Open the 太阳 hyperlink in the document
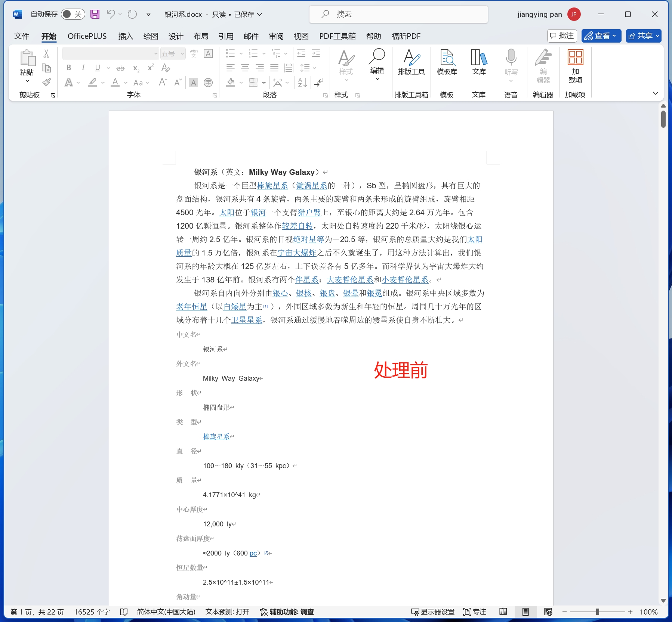The image size is (672, 622). [x=226, y=212]
